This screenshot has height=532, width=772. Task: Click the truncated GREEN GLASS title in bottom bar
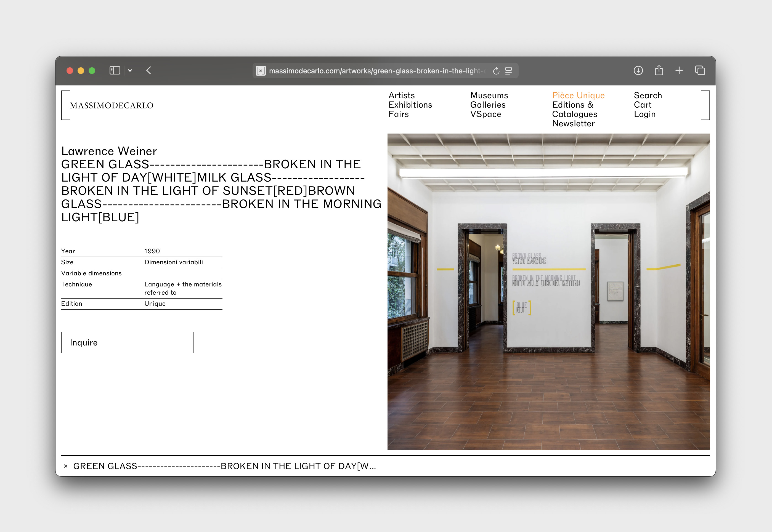(224, 466)
